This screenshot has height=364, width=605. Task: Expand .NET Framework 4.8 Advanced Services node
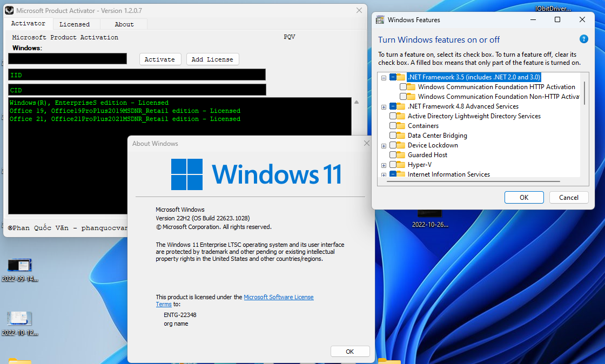[384, 107]
